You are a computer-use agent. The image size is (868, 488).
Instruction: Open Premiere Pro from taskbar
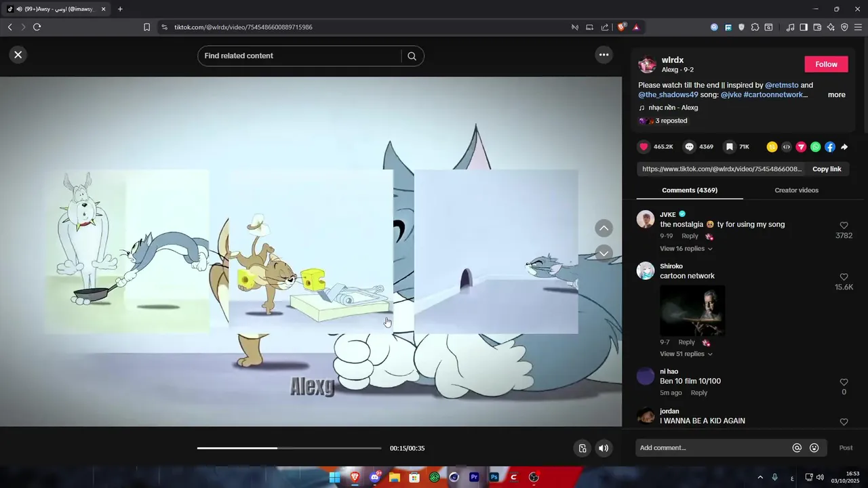pyautogui.click(x=474, y=477)
